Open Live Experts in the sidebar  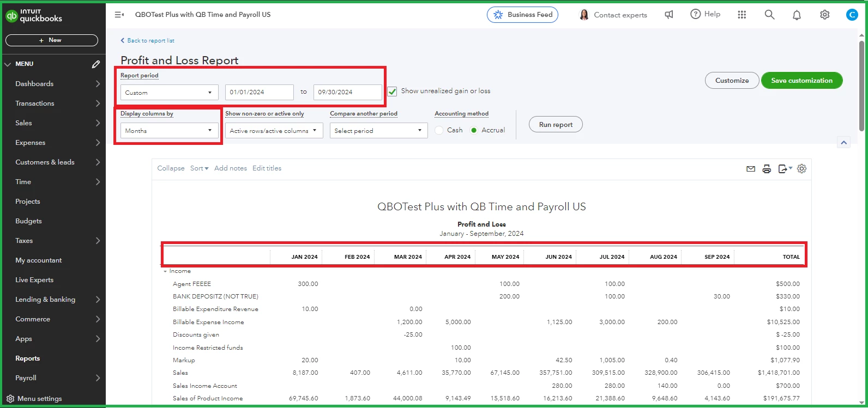(x=34, y=280)
